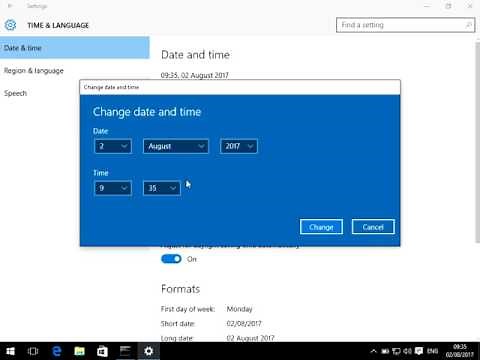Click the Find a setting search box

[x=405, y=25]
